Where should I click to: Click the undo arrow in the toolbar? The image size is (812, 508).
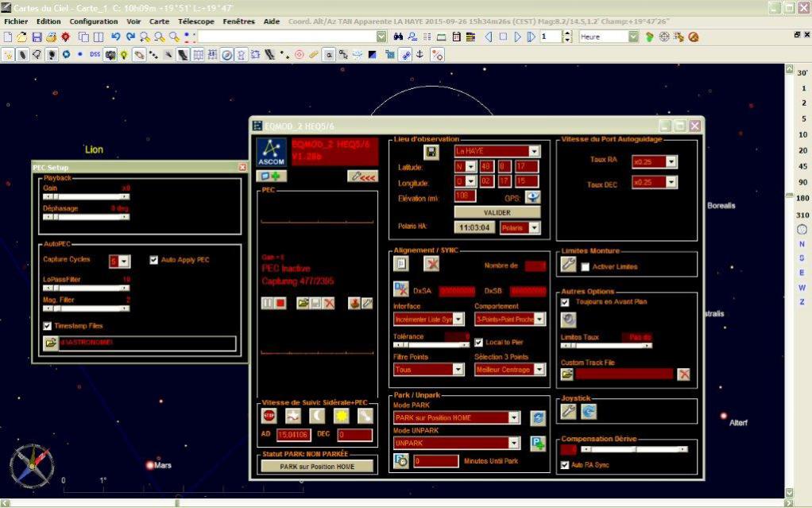115,37
